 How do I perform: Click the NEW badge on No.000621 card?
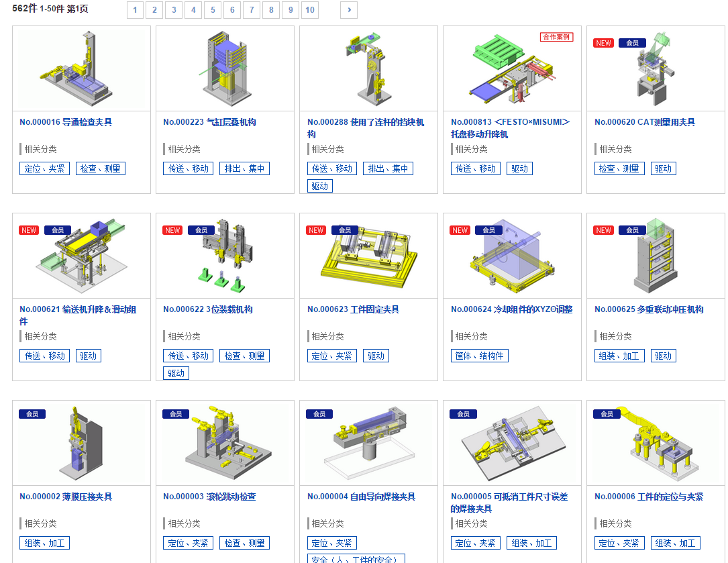(x=30, y=230)
